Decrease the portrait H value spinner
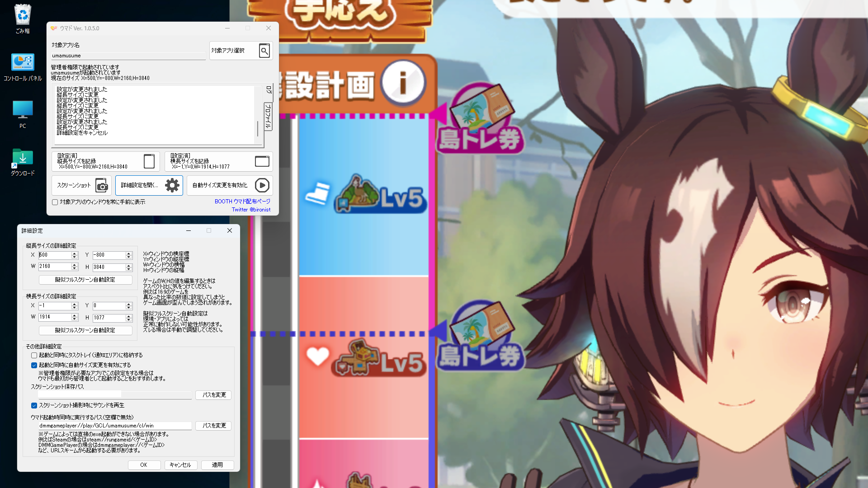868x488 pixels. click(129, 269)
